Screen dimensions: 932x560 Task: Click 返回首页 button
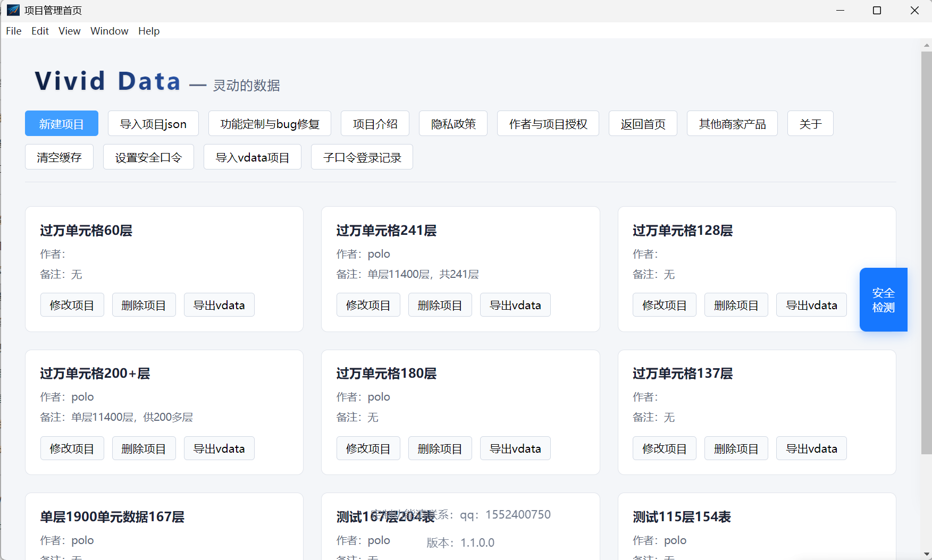[x=643, y=123]
